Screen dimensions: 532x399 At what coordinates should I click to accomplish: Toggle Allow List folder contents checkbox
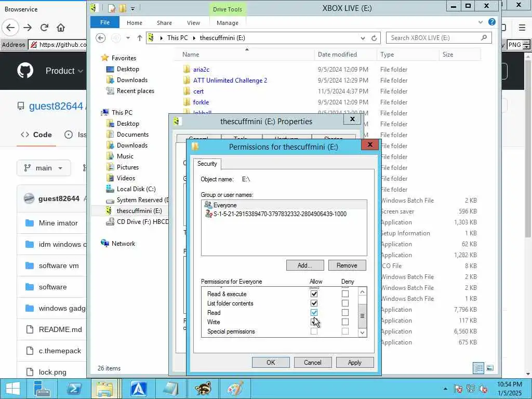[314, 303]
